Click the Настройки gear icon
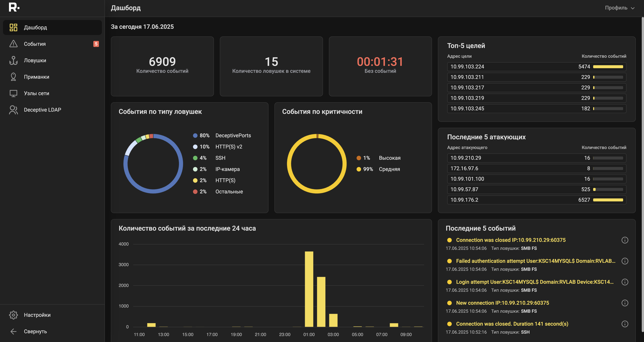644x342 pixels. pos(13,315)
